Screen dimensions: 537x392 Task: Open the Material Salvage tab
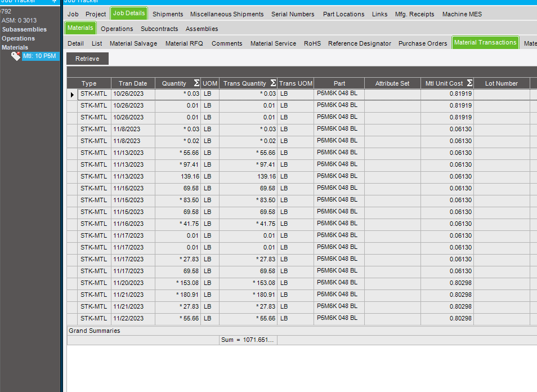point(133,43)
